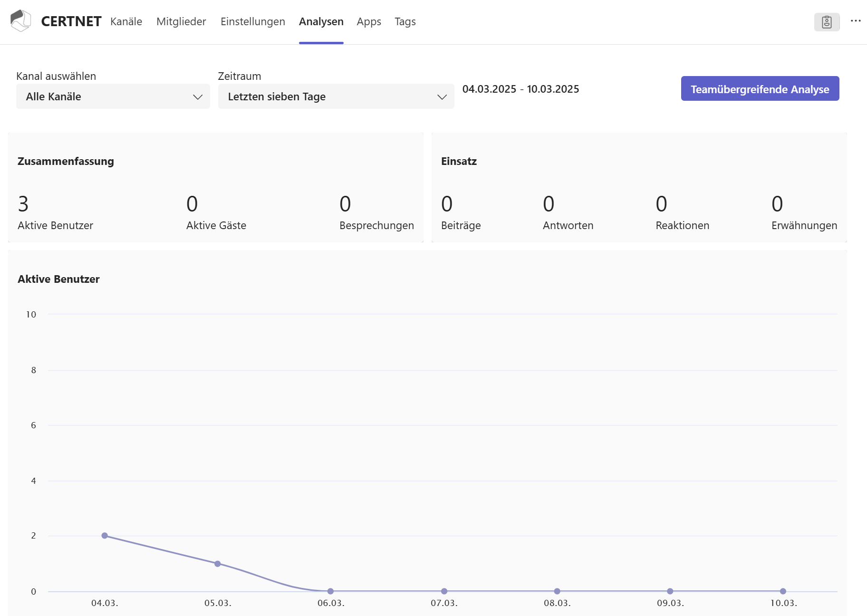Click the 10.03. chart data point
Viewport: 867px width, 616px height.
click(783, 591)
